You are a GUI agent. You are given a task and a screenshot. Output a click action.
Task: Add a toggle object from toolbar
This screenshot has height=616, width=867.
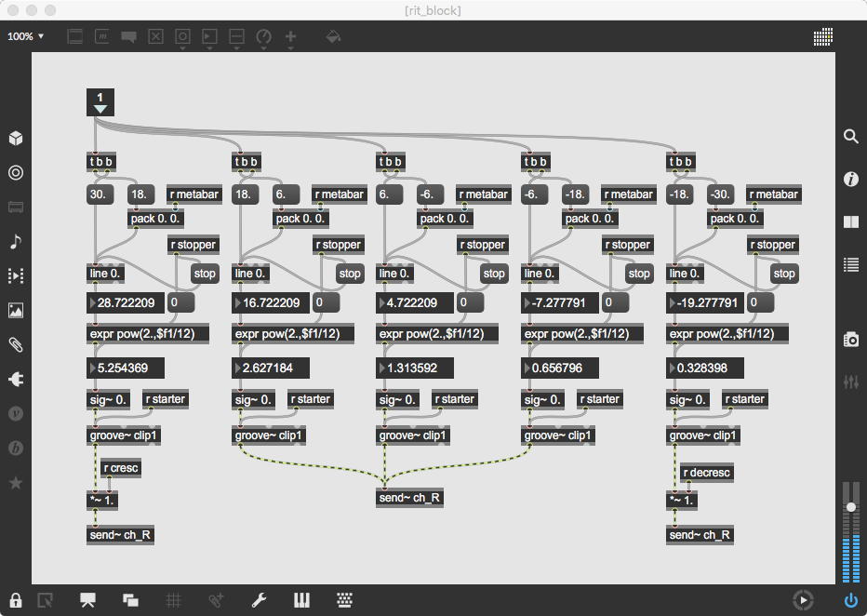coord(156,37)
